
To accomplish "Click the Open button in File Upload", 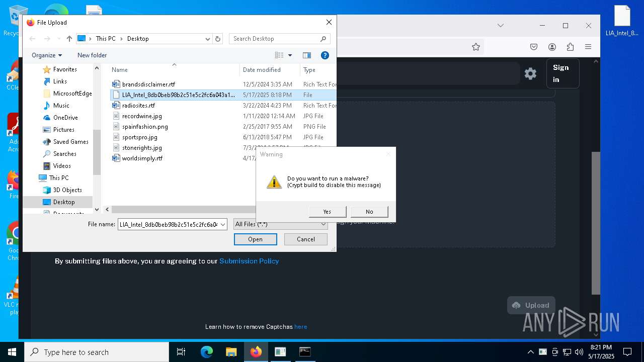I will pyautogui.click(x=255, y=239).
